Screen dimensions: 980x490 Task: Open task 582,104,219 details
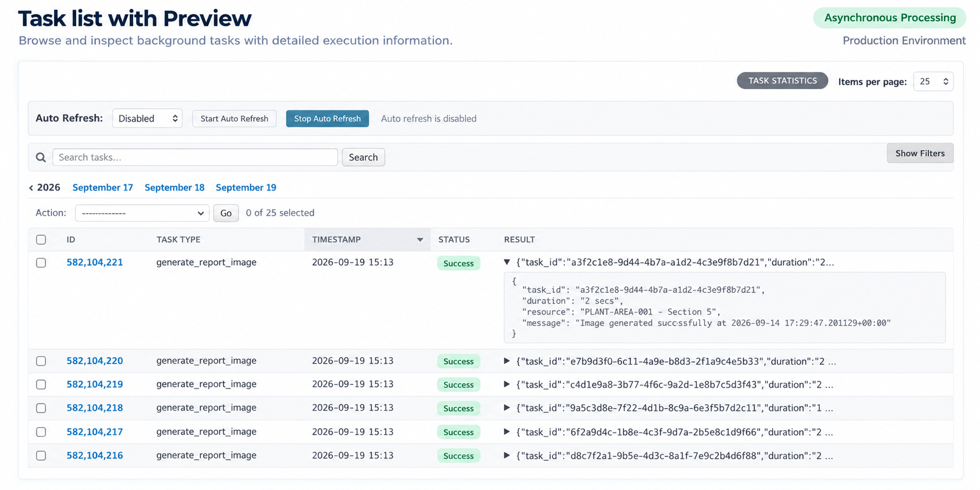pyautogui.click(x=94, y=384)
